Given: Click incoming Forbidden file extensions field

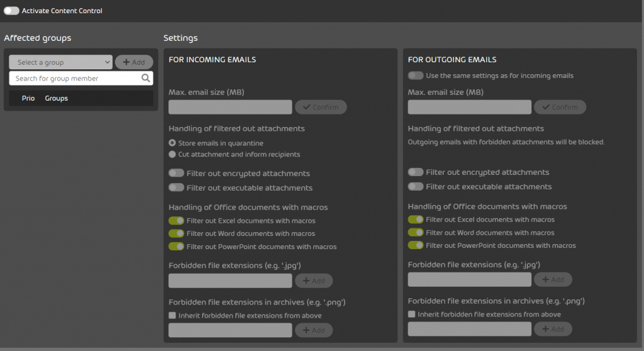Looking at the screenshot, I should [230, 281].
